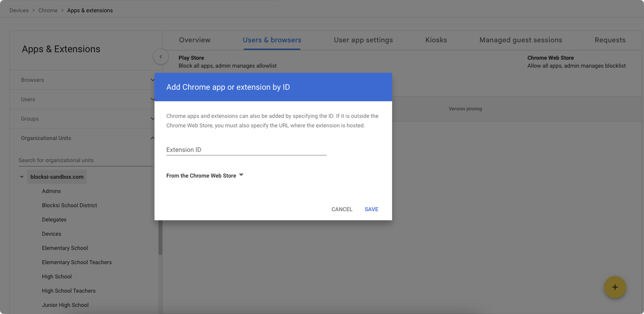The height and width of the screenshot is (314, 644).
Task: Click the organizational units list scrollbar
Action: click(x=160, y=237)
